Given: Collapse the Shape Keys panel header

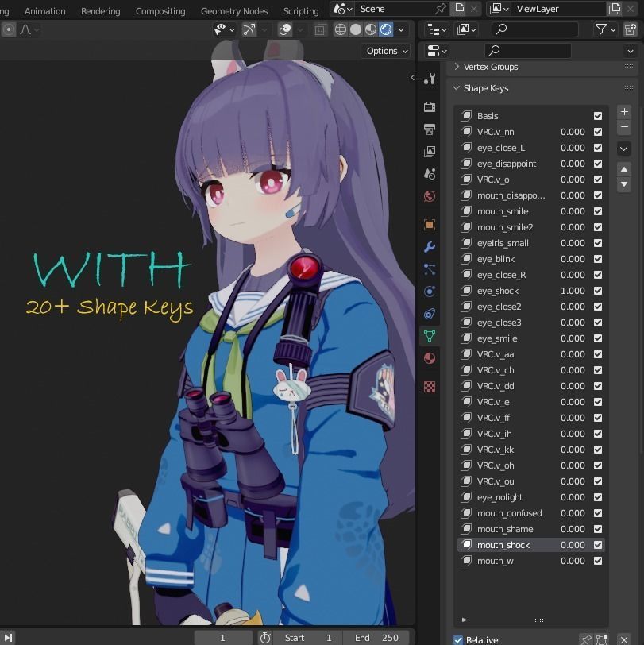Looking at the screenshot, I should [x=488, y=88].
